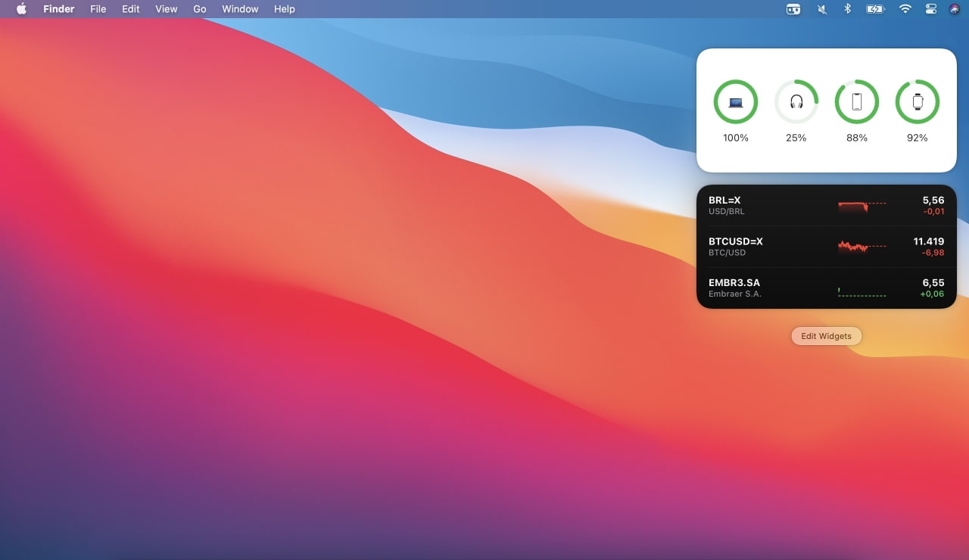969x560 pixels.
Task: Open the Go menu
Action: point(200,9)
